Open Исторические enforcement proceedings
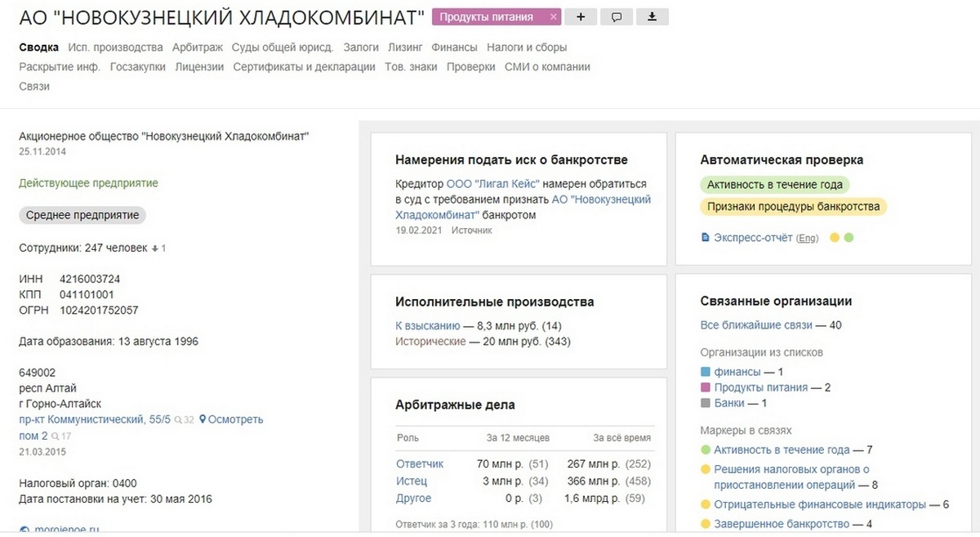The image size is (980, 537). (x=430, y=342)
